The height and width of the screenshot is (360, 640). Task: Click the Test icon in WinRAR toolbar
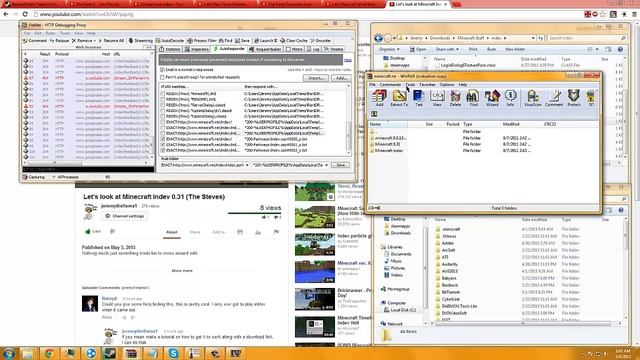(x=419, y=98)
